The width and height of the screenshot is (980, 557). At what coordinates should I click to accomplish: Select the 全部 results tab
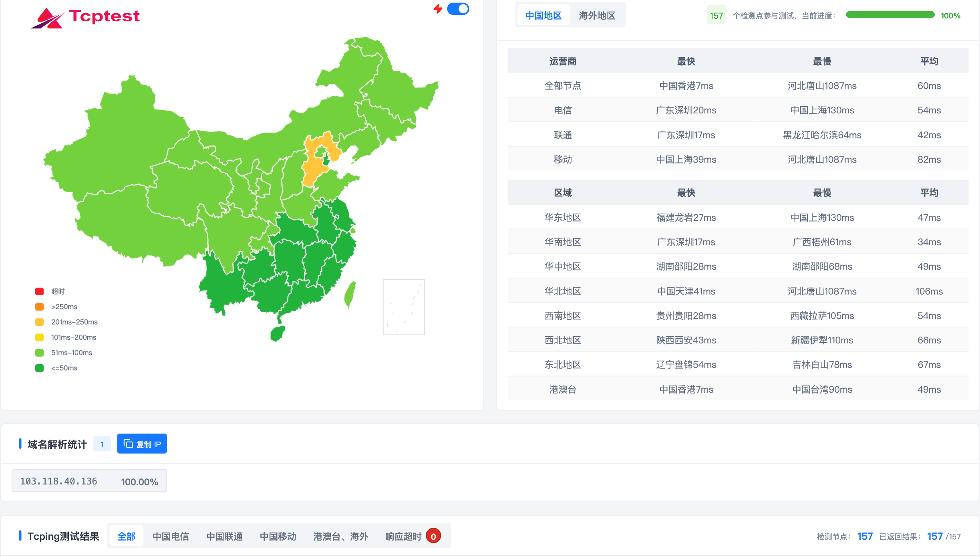(126, 536)
